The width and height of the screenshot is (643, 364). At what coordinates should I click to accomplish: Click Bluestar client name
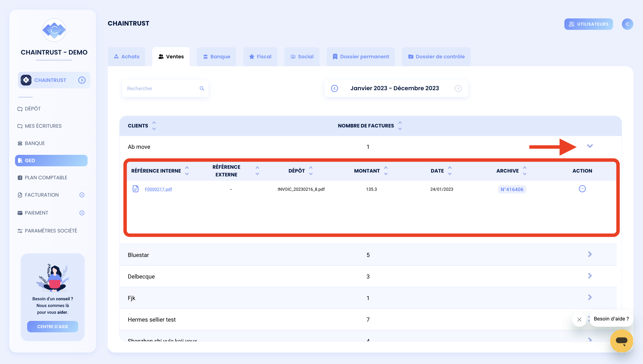point(138,255)
